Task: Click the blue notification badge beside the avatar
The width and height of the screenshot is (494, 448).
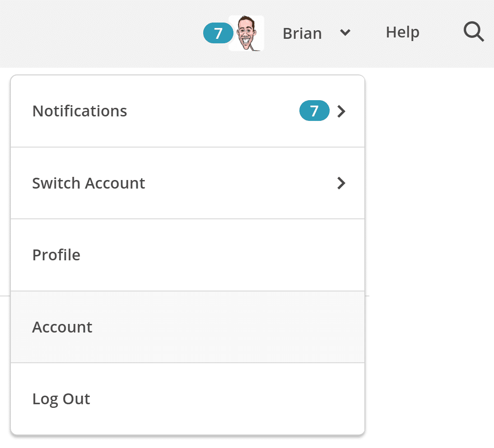Action: coord(218,33)
